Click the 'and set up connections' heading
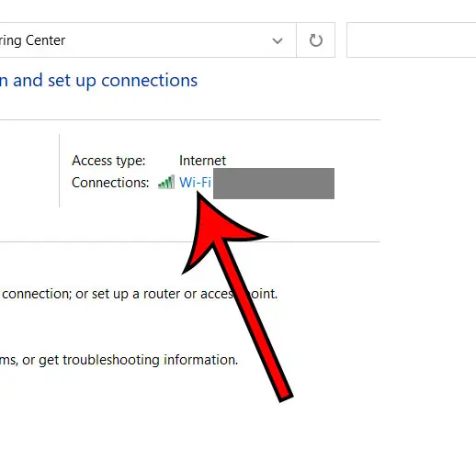Image resolution: width=476 pixels, height=459 pixels. coord(105,81)
